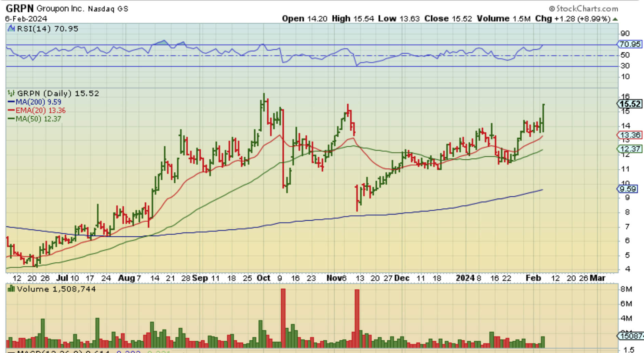This screenshot has width=644, height=353.
Task: Click the volume axis level 6M
Action: pyautogui.click(x=626, y=304)
